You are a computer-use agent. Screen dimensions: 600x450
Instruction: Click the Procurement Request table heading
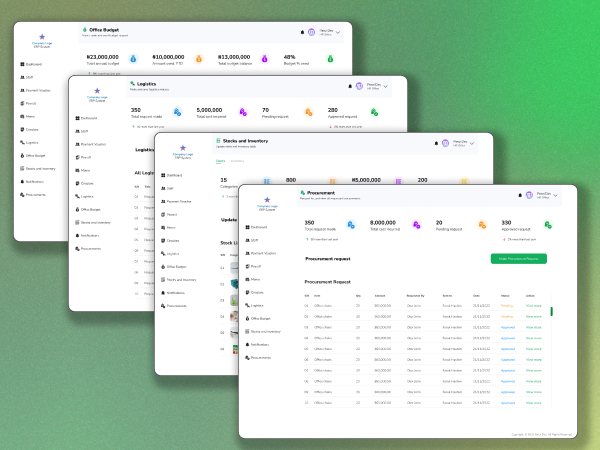[x=328, y=282]
